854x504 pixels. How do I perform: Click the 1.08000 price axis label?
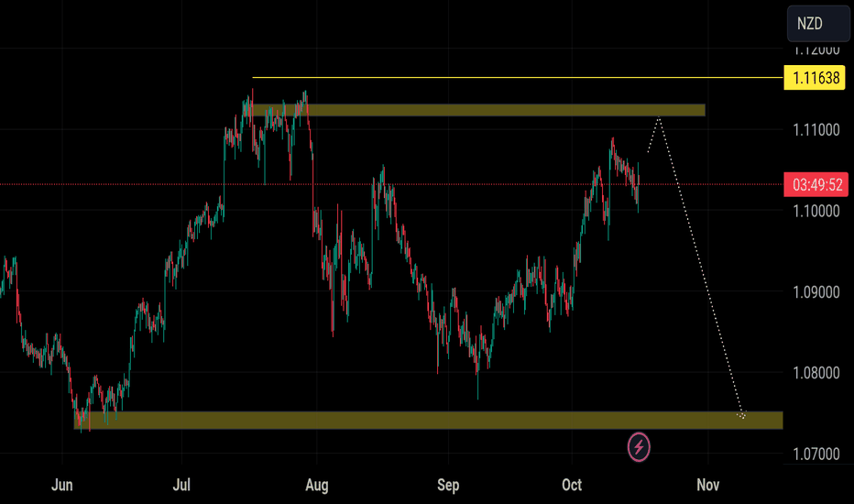pyautogui.click(x=816, y=373)
